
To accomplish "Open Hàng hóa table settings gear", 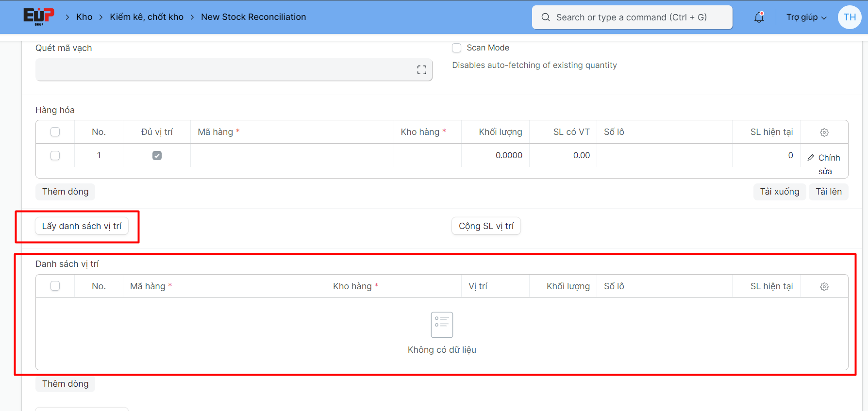I will 824,132.
